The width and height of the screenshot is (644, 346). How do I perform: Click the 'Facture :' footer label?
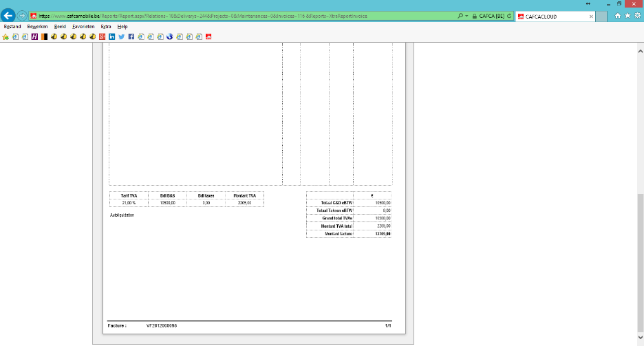[x=117, y=326]
